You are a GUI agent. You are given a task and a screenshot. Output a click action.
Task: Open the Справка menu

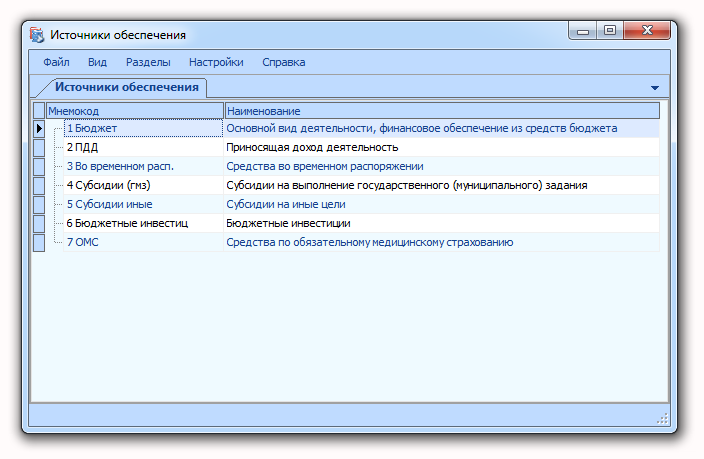coord(284,62)
